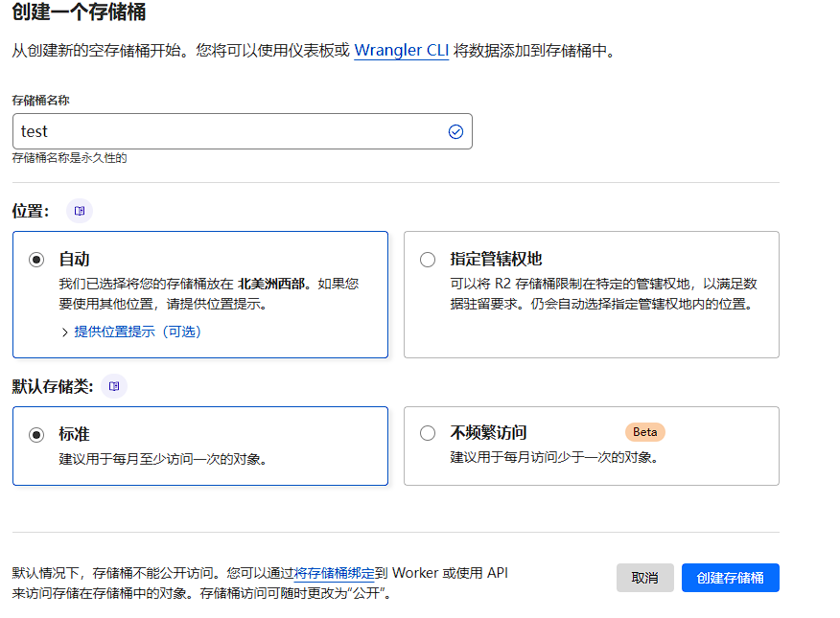Open the Wrangler CLI link

pyautogui.click(x=401, y=50)
